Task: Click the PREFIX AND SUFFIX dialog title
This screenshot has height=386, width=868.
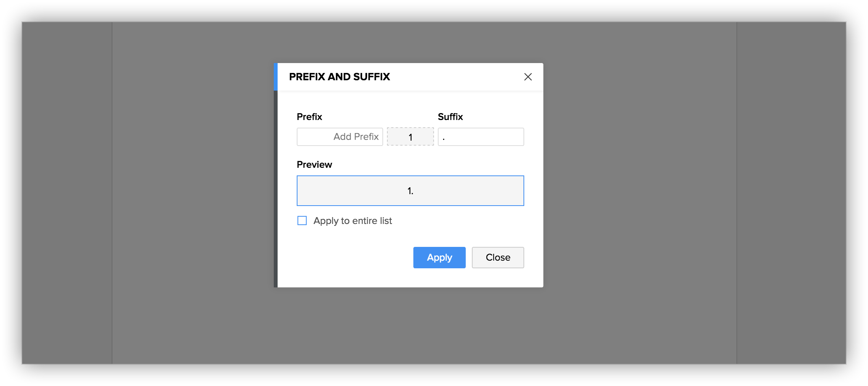Action: [339, 77]
